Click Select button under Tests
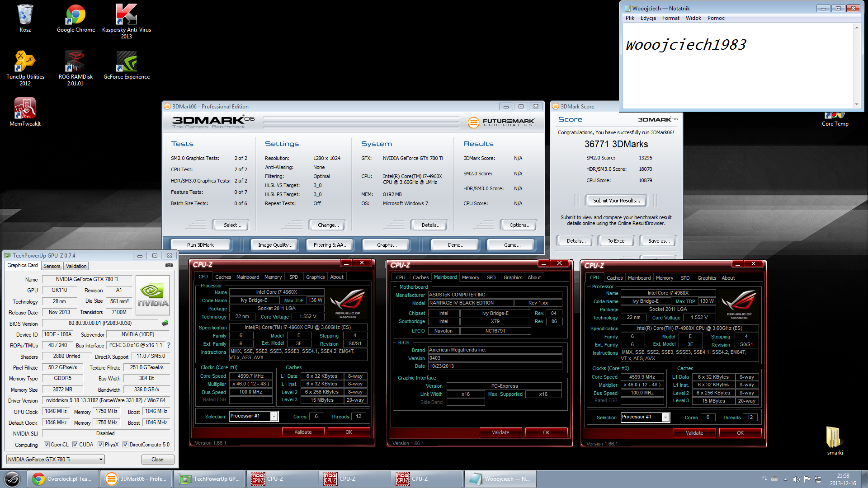The height and width of the screenshot is (488, 868). [232, 225]
